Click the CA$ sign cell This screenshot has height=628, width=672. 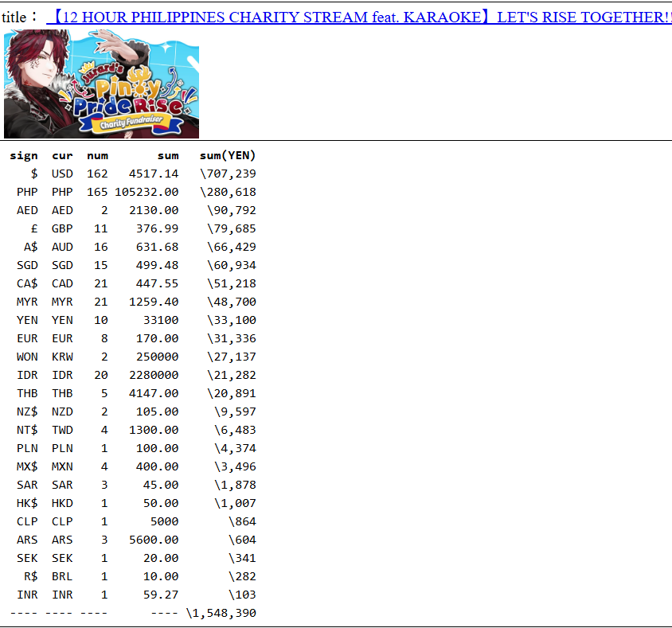click(27, 283)
